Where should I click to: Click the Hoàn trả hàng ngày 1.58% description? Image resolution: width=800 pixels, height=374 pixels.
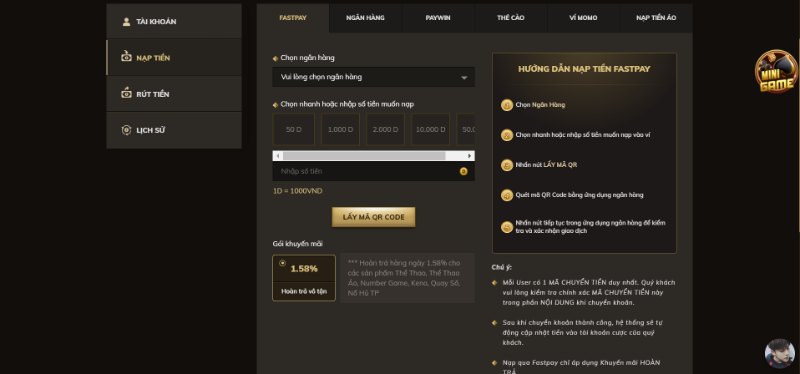pos(407,278)
